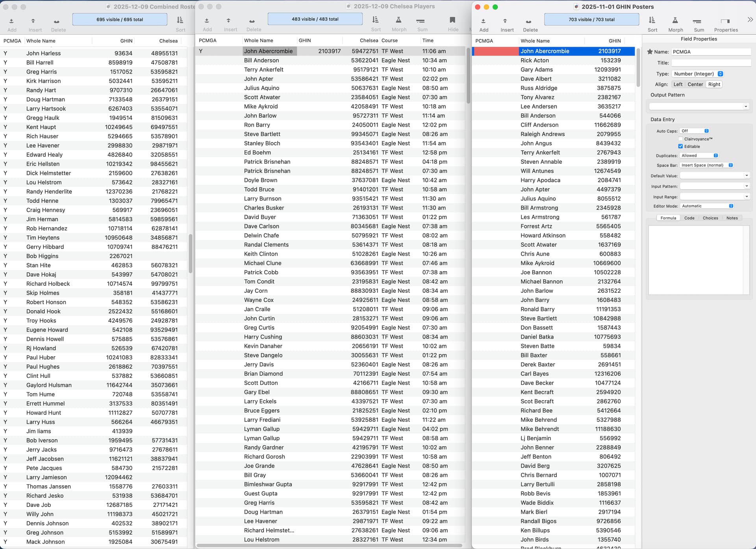Click Hide icon in Chelsea Players toolbar

tap(452, 20)
